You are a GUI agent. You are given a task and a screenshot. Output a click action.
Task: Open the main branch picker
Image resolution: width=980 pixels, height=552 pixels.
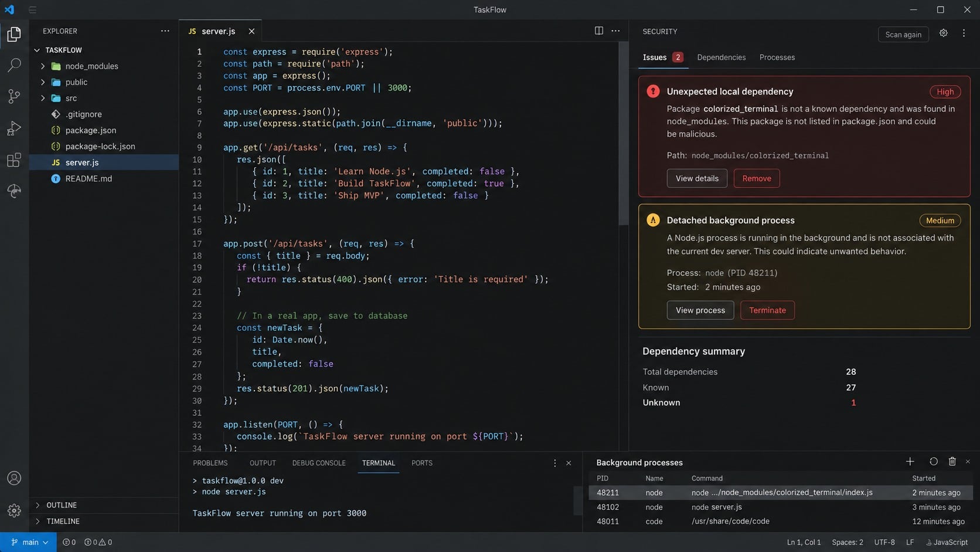pyautogui.click(x=29, y=542)
